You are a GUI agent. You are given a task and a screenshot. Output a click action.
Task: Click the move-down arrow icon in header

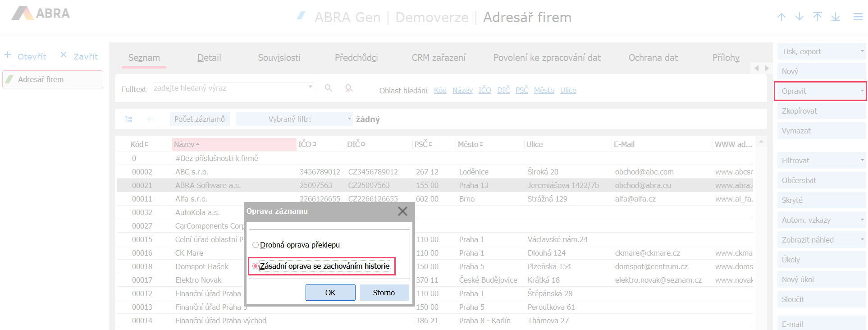799,17
